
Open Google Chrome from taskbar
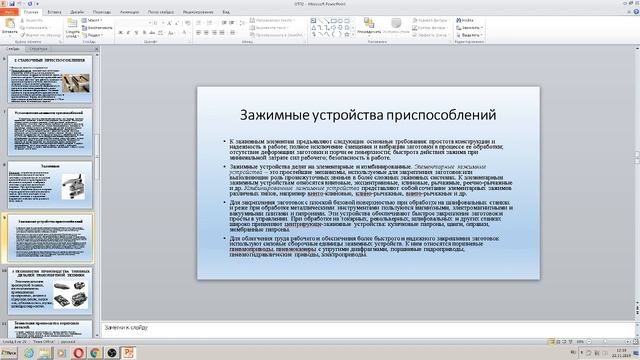95,353
